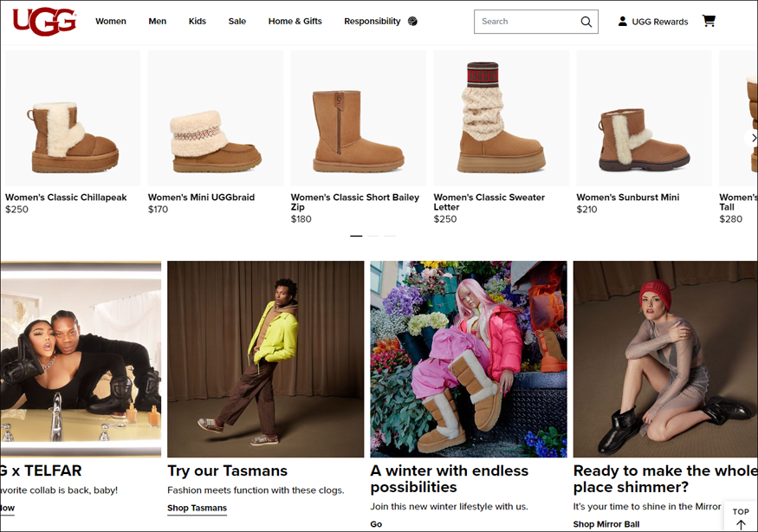Click the Classic Short Bailey Zip boot image
Image resolution: width=758 pixels, height=532 pixels.
(359, 119)
